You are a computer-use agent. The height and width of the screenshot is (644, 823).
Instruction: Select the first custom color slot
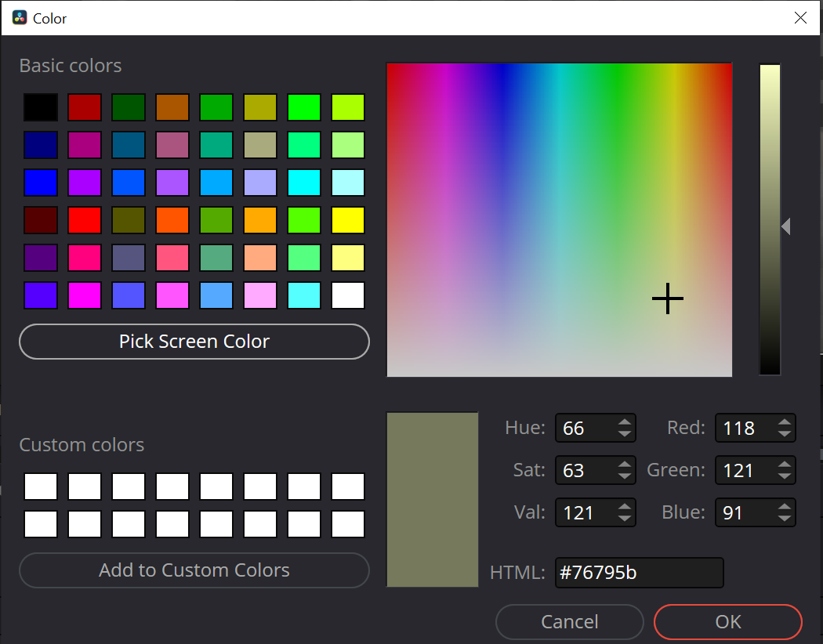[x=40, y=487]
